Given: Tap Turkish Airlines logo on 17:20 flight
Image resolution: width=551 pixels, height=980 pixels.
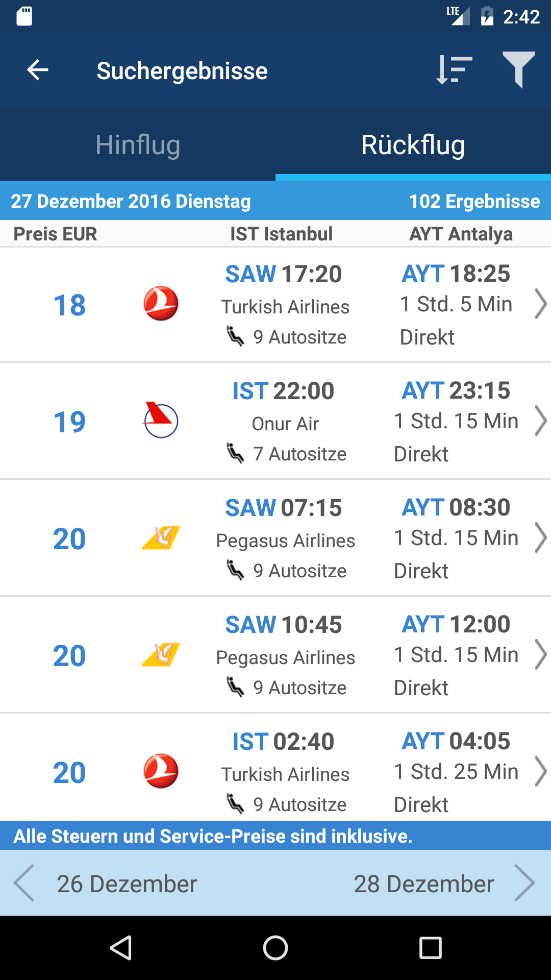Looking at the screenshot, I should pos(161,304).
